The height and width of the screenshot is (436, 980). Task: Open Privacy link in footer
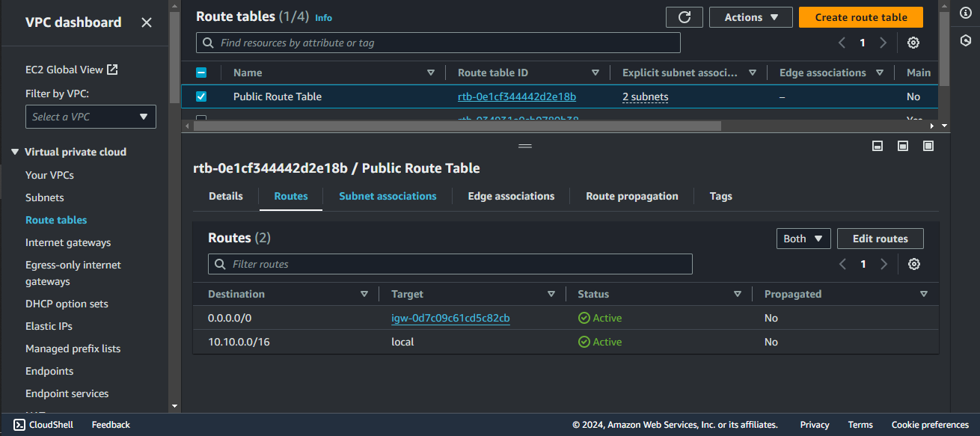click(815, 425)
